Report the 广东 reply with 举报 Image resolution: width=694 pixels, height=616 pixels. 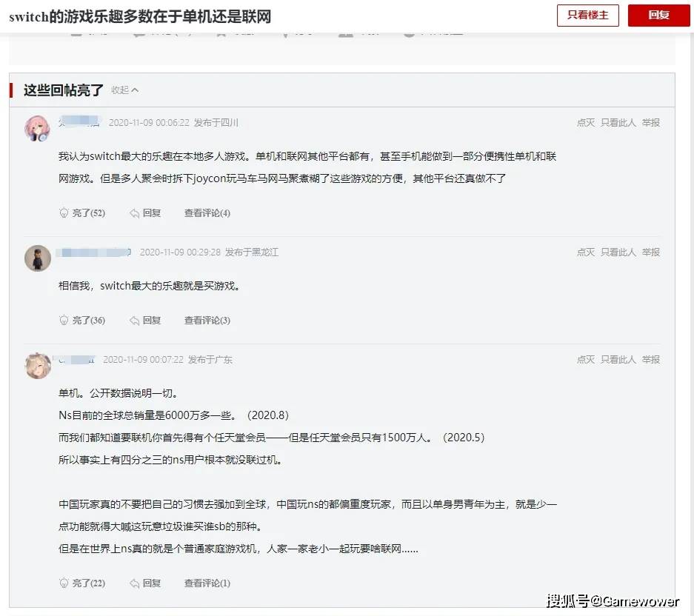(650, 360)
